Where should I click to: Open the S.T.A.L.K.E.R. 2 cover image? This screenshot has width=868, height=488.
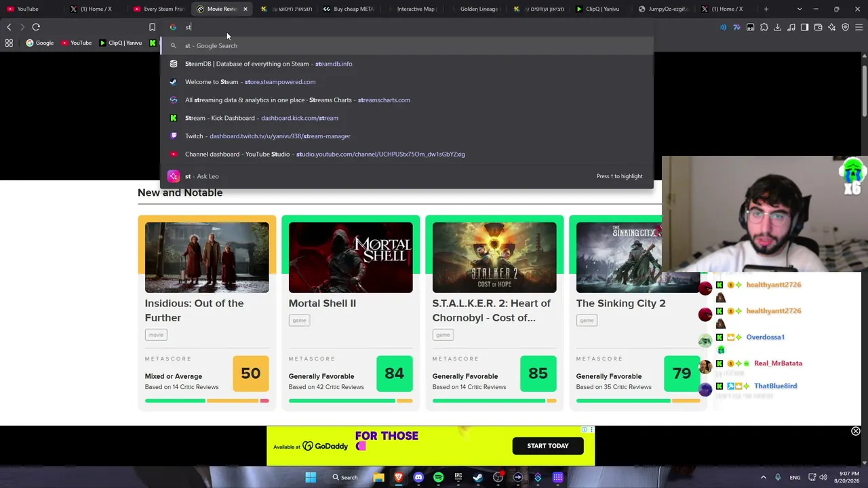pyautogui.click(x=494, y=258)
